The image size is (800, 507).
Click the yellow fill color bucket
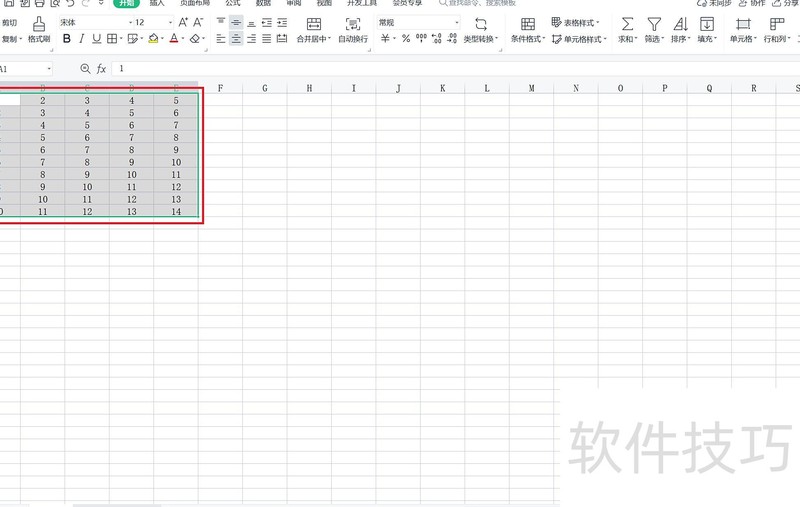coord(153,39)
